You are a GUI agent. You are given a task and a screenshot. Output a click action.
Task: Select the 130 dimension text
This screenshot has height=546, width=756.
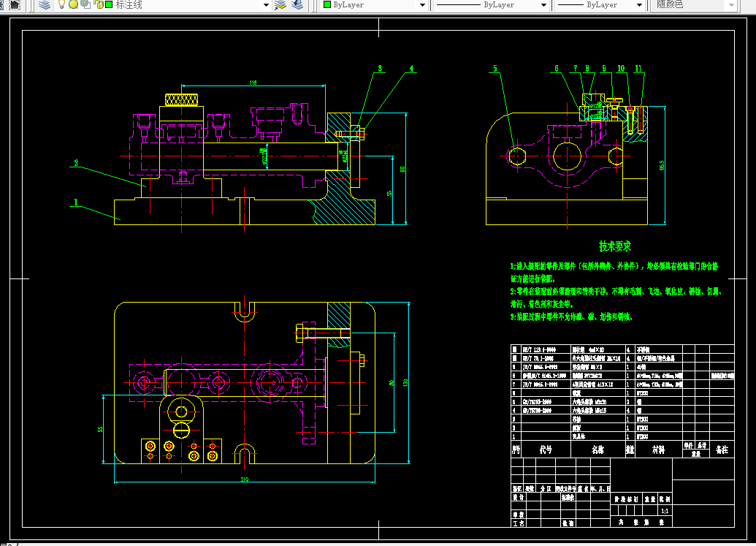click(405, 382)
